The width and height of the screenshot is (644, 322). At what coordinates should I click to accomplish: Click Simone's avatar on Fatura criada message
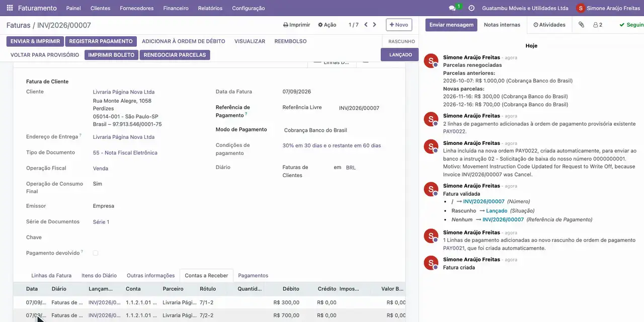click(x=431, y=263)
